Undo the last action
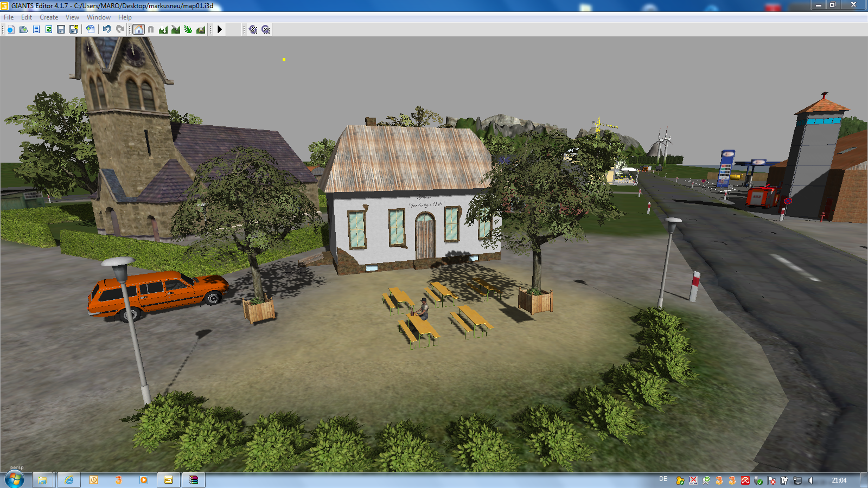The image size is (868, 488). click(107, 29)
